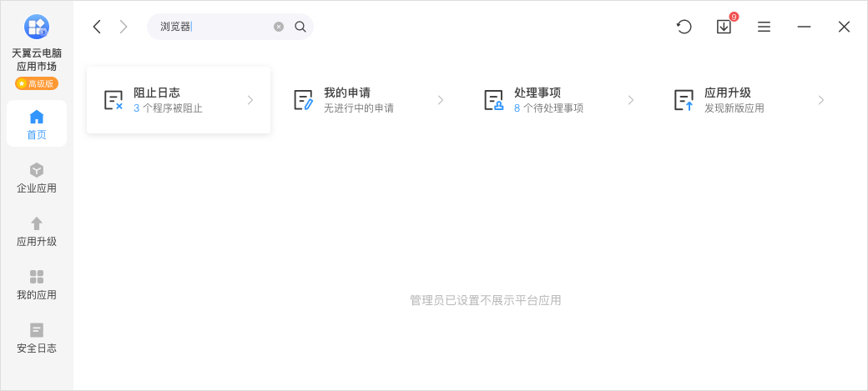Open 安全日志 section
The image size is (868, 391).
point(37,338)
